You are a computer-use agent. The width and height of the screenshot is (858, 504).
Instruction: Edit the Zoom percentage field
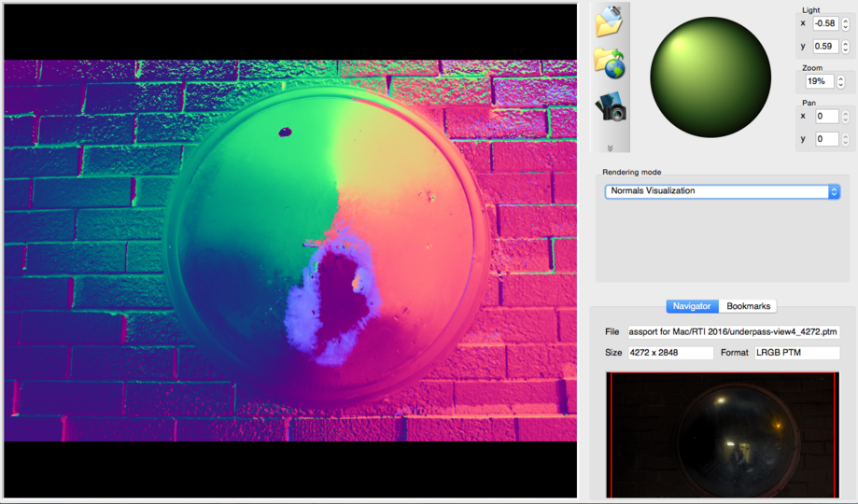tap(819, 81)
